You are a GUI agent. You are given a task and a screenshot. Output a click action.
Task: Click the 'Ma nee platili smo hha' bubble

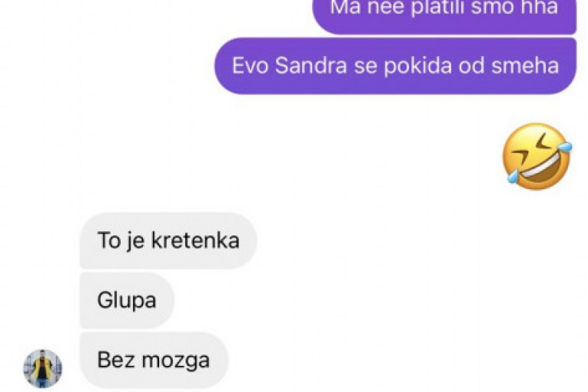click(x=444, y=15)
